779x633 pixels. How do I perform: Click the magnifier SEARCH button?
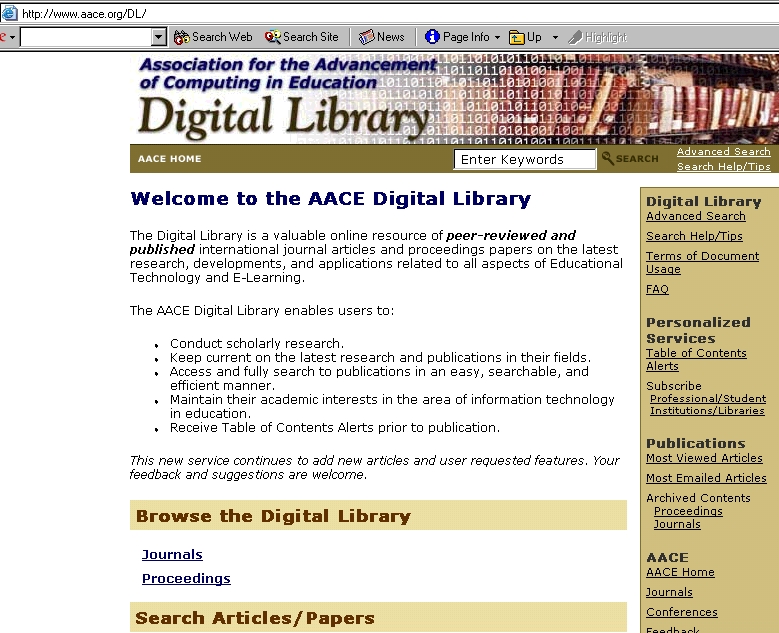(x=630, y=159)
